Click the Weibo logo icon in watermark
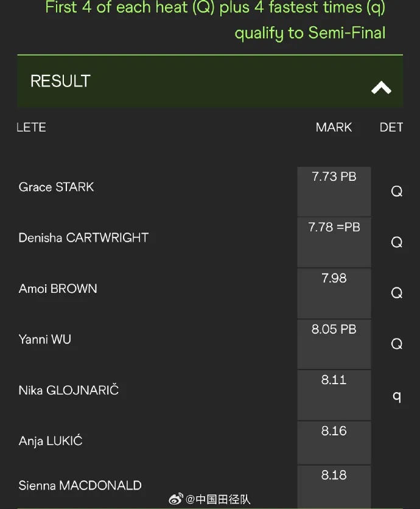Viewport: 420px width, 509px height. point(175,499)
